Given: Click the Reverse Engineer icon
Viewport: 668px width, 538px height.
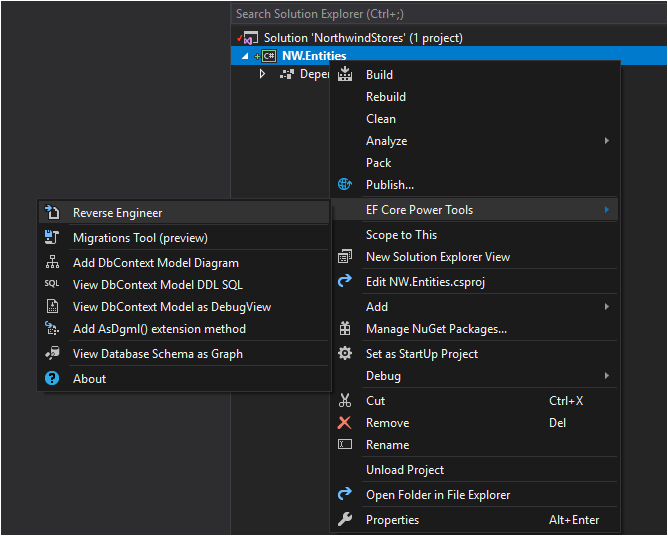Looking at the screenshot, I should tap(52, 212).
